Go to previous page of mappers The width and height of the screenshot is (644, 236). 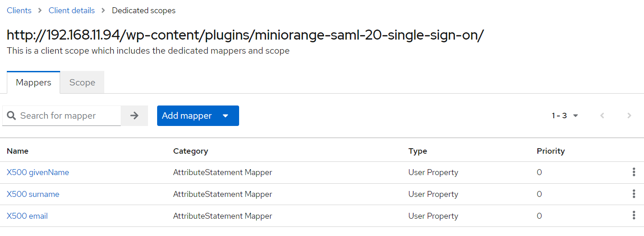(602, 115)
